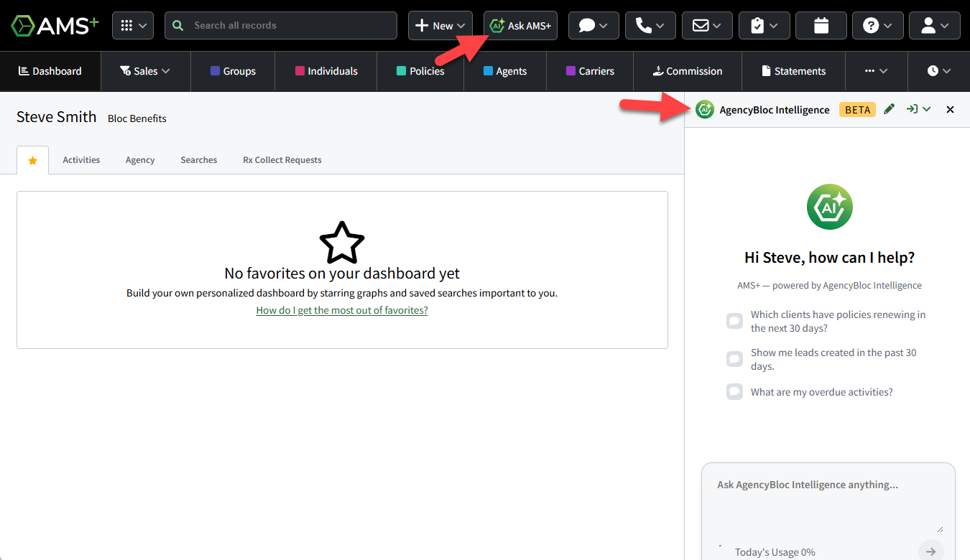
Task: Open Commission in the nav bar
Action: click(x=688, y=71)
